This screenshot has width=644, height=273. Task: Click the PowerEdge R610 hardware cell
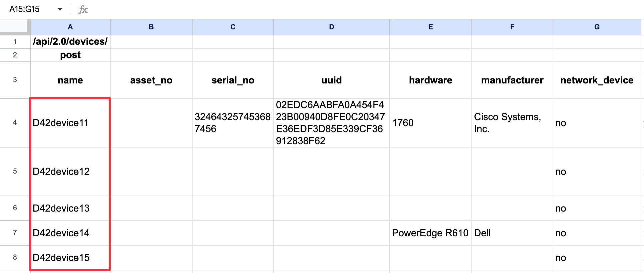(430, 233)
